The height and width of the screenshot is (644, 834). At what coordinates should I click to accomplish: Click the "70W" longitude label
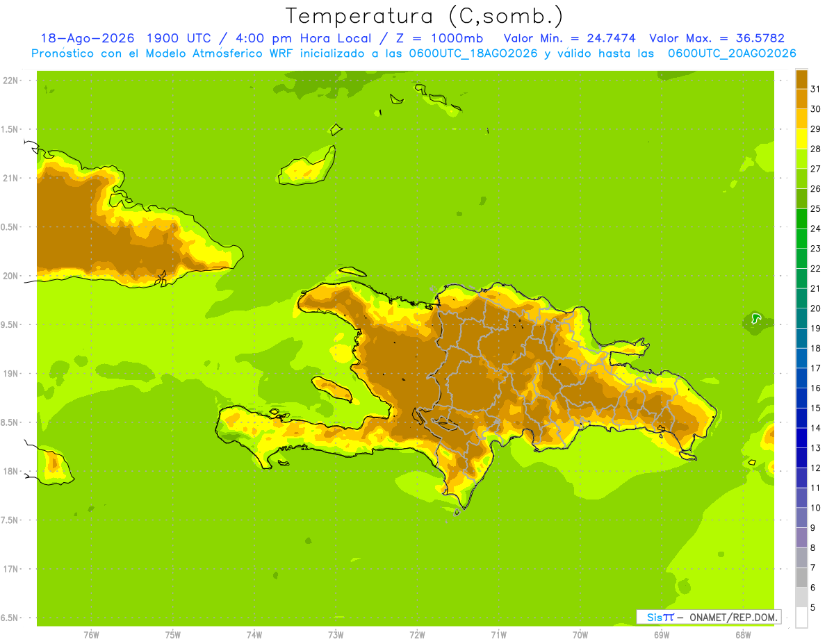coord(580,635)
